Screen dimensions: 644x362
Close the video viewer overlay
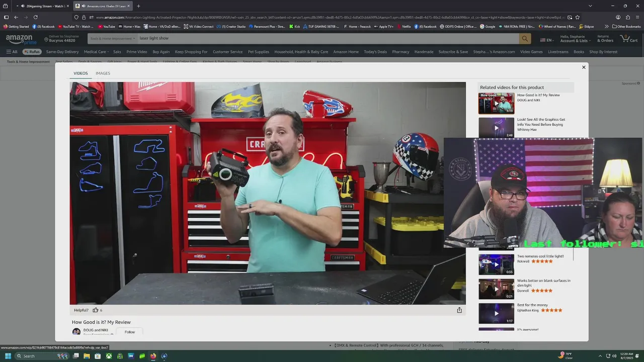pyautogui.click(x=584, y=67)
